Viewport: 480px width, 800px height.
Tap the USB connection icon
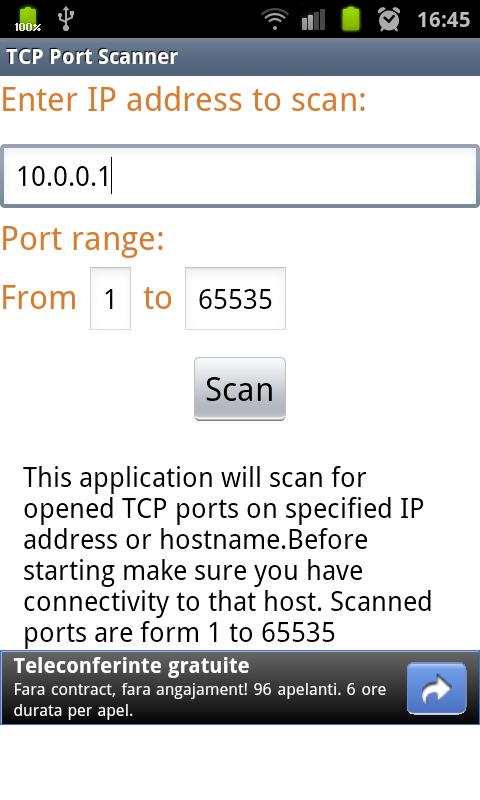pos(66,18)
